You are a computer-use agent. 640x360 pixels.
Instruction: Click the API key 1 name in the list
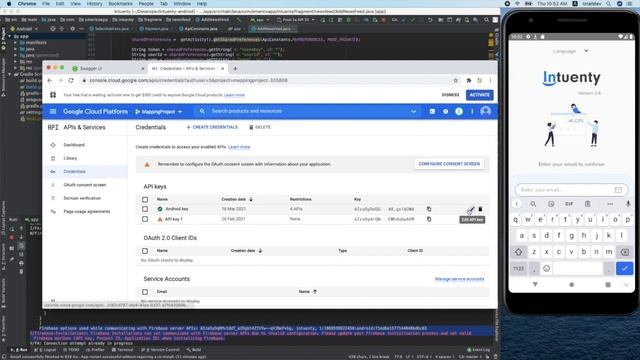point(173,219)
